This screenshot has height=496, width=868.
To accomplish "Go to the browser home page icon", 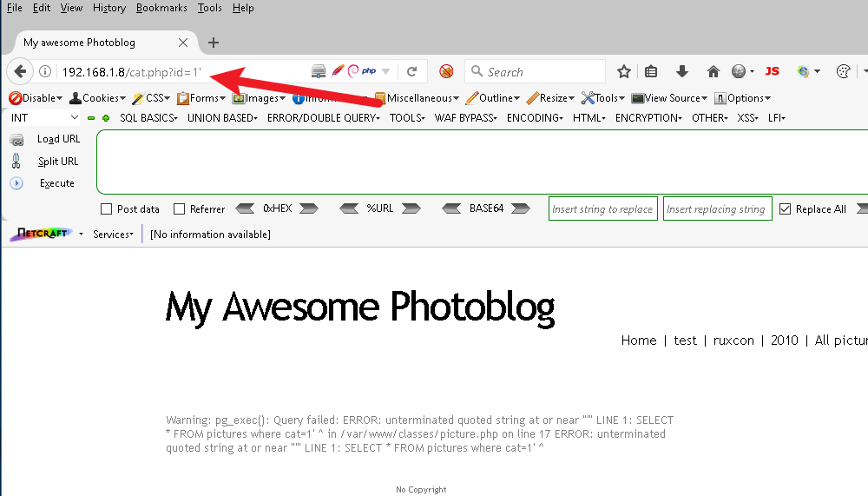I will pos(713,72).
